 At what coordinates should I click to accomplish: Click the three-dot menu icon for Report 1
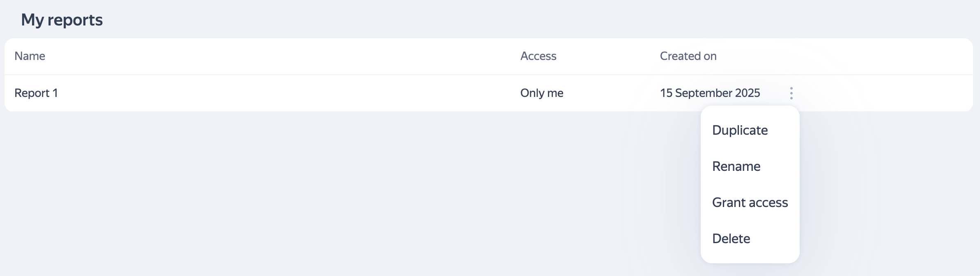click(791, 93)
